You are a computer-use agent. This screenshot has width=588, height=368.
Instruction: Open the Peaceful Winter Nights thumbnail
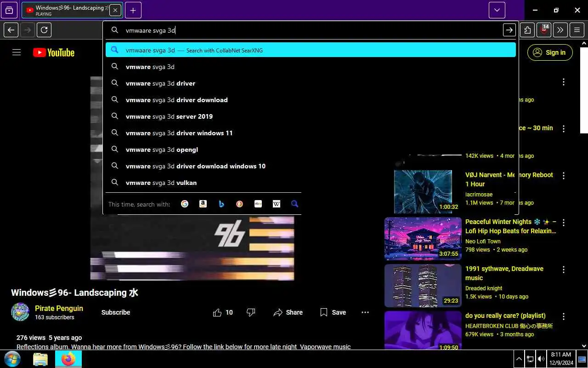pos(423,239)
